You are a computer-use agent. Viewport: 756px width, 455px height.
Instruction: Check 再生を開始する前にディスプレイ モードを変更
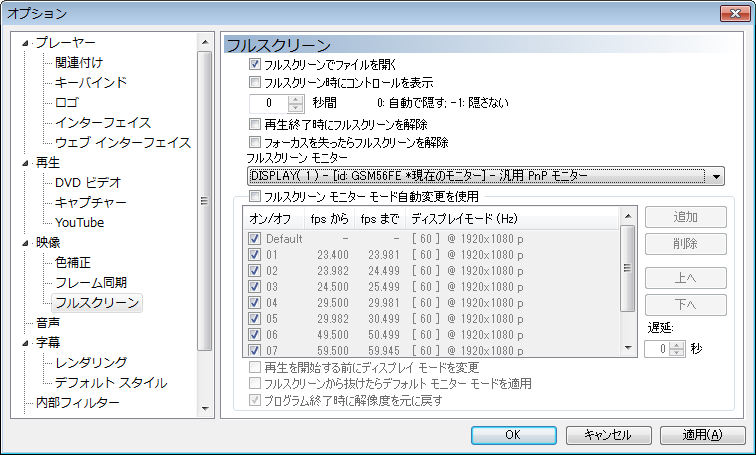click(255, 367)
